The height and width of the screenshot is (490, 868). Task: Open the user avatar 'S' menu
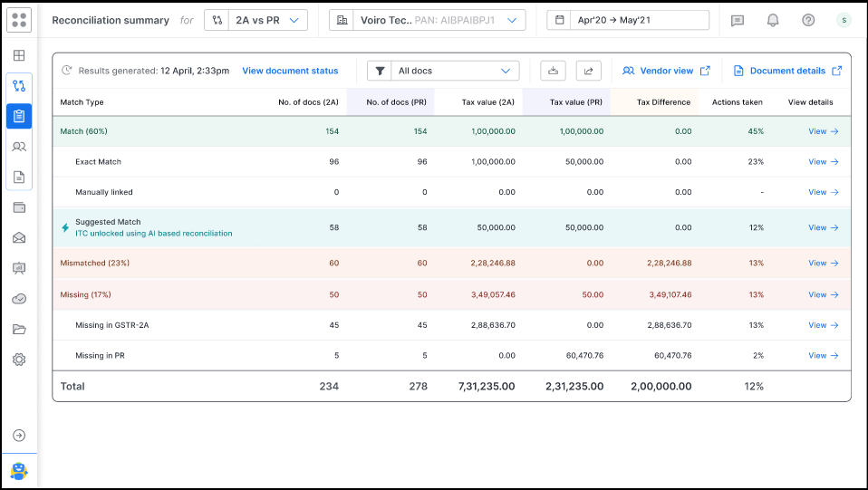point(844,21)
